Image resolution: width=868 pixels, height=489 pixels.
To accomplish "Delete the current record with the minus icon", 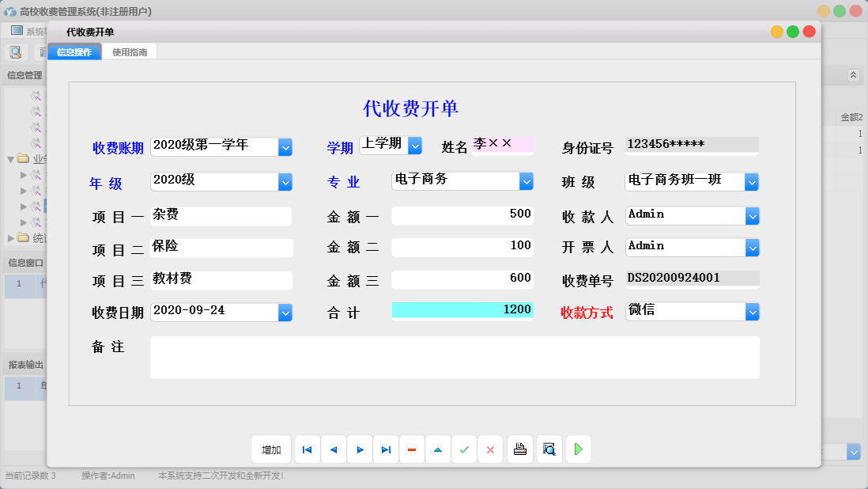I will click(412, 449).
